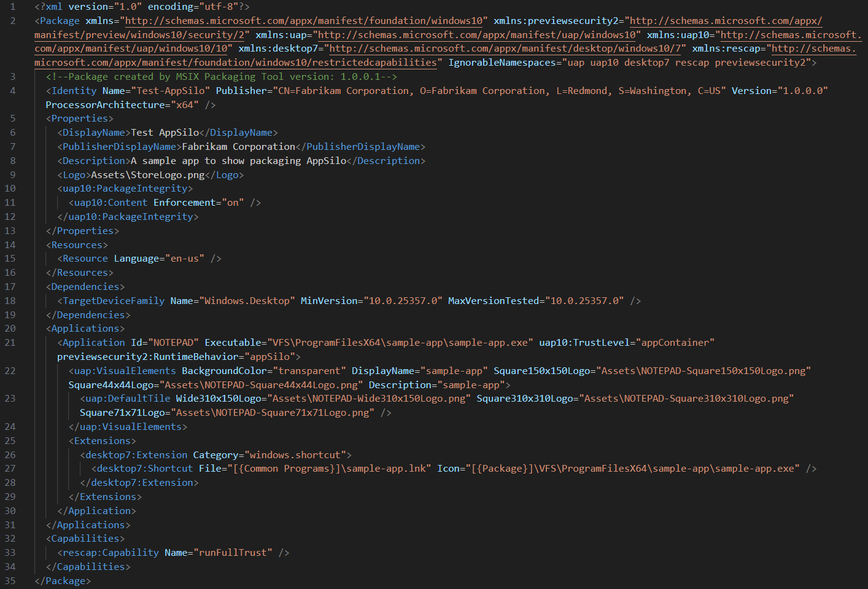Click the "Identity" tag name
This screenshot has width=868, height=589.
point(74,91)
